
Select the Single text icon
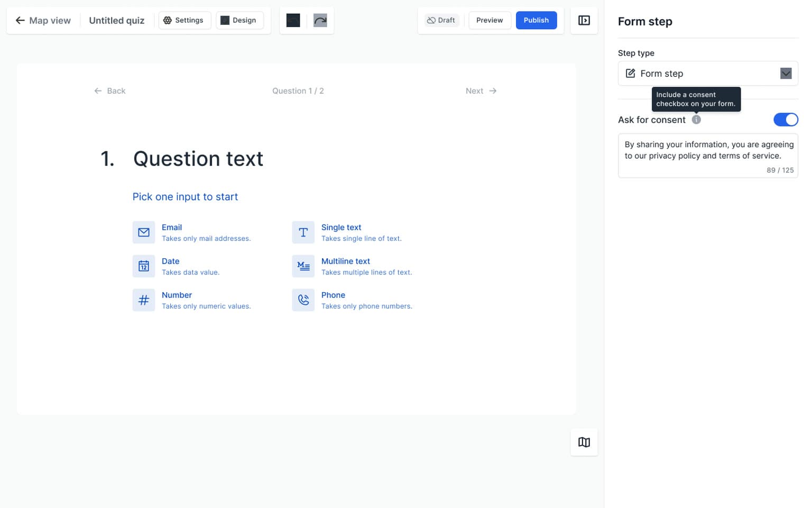tap(303, 232)
